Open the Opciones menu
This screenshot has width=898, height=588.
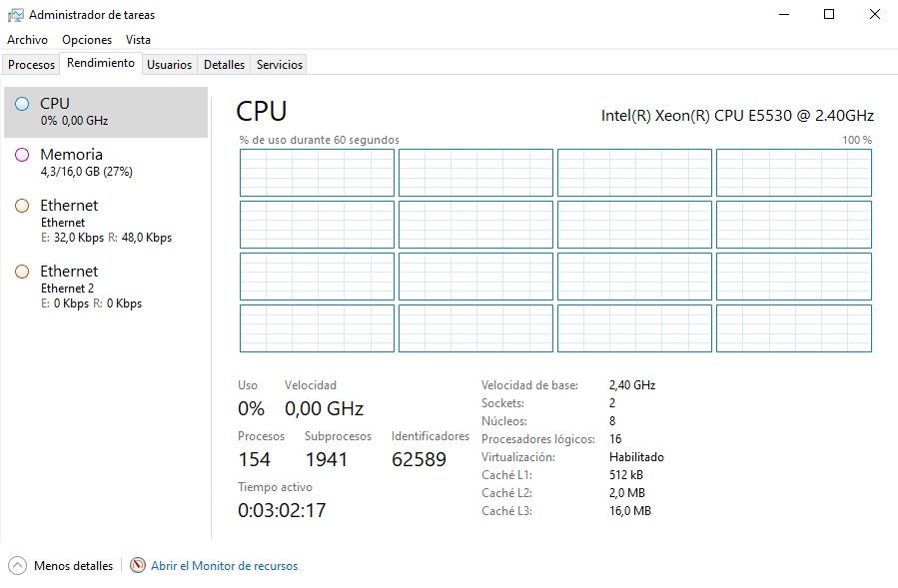[x=87, y=40]
